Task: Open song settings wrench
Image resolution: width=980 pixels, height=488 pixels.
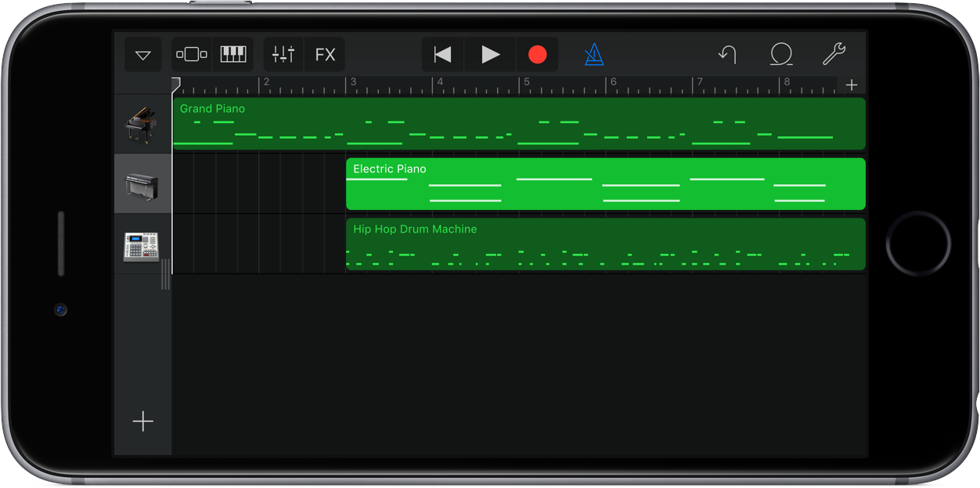Action: [834, 54]
